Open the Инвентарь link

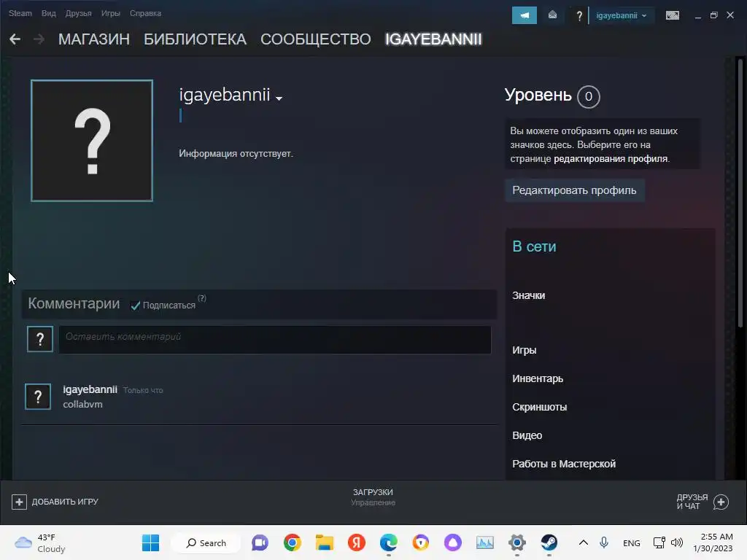(x=538, y=378)
